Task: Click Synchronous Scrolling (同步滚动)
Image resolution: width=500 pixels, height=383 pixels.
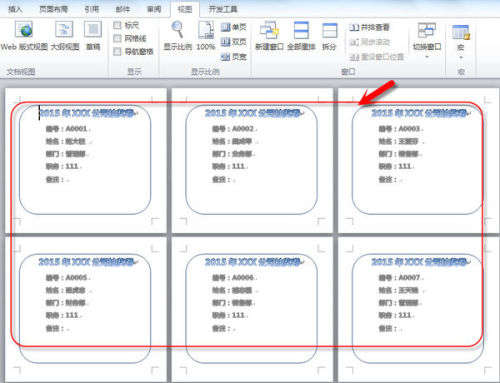Action: point(369,42)
